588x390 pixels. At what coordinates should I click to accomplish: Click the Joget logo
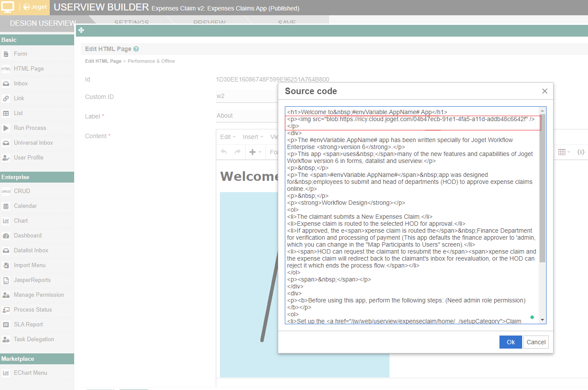click(x=34, y=7)
